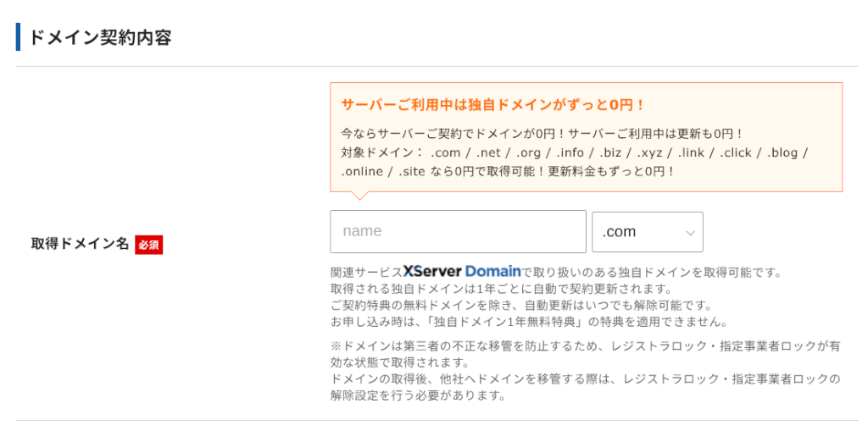The width and height of the screenshot is (868, 442).
Task: Click the blue bar beside ドメイン契約内容 heading
Action: point(19,37)
